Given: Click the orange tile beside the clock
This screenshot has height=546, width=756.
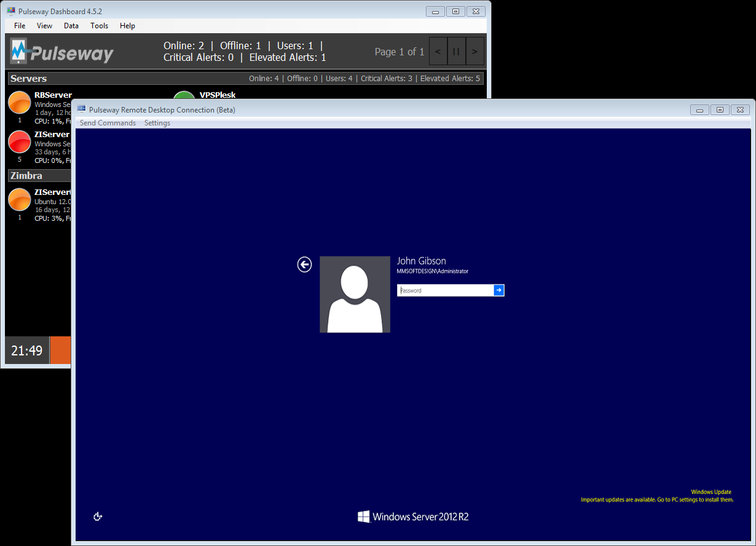Looking at the screenshot, I should tap(60, 350).
